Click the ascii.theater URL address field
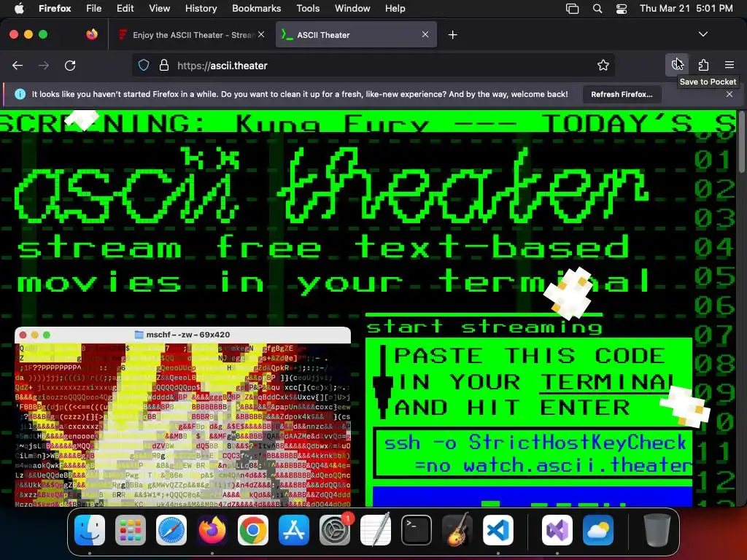Screen dimensions: 747x560 [373, 65]
